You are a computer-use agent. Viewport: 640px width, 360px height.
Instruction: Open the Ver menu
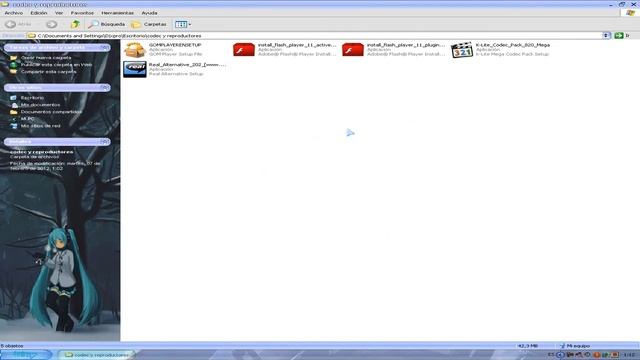point(59,13)
